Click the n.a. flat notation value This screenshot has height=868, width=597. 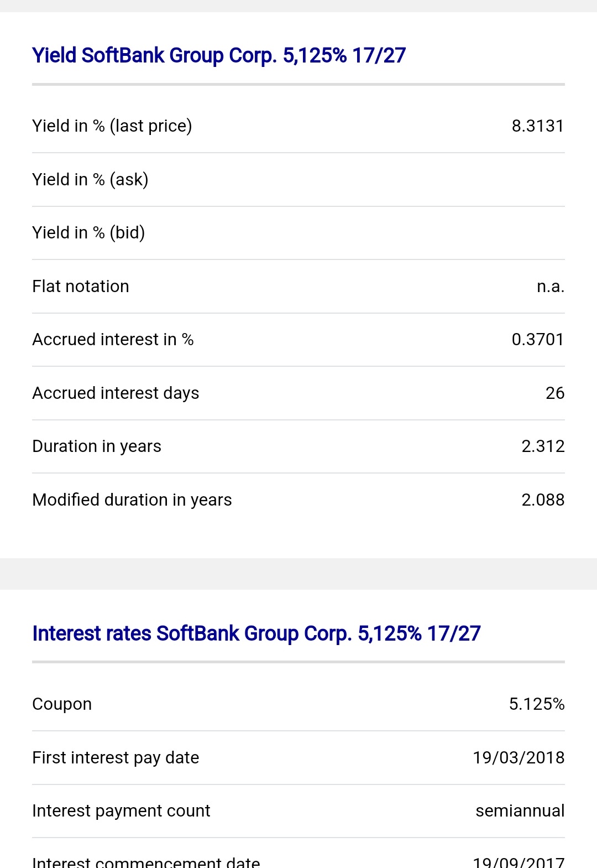coord(550,287)
